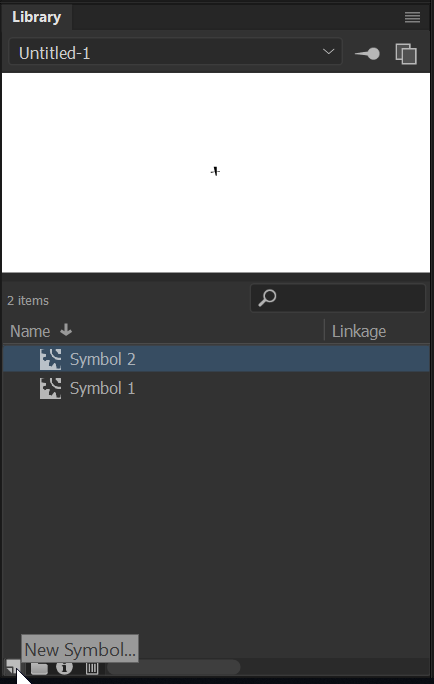Open the Untitled-1 document dropdown
Viewport: 434px width, 684px height.
point(175,52)
